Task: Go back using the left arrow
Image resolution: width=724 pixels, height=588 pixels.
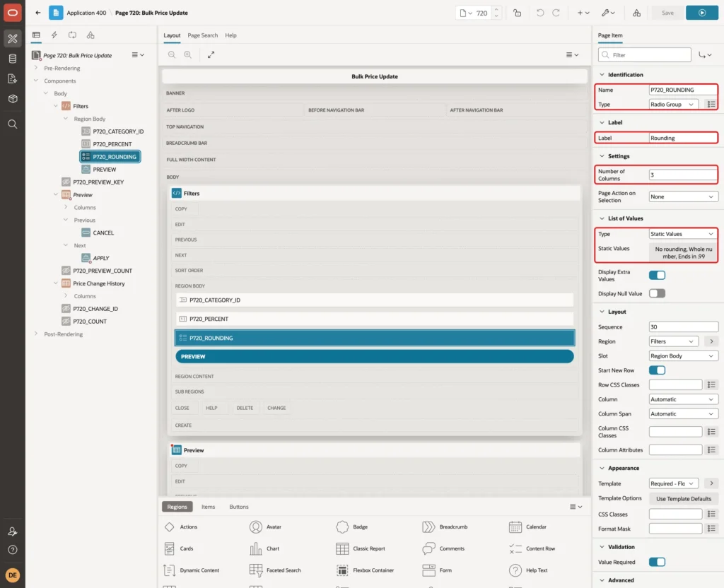Action: pos(38,13)
